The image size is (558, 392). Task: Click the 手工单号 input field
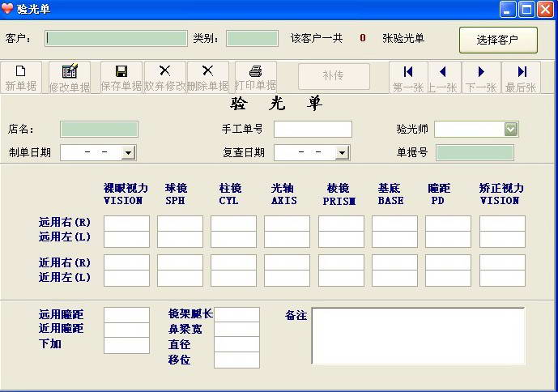[313, 129]
